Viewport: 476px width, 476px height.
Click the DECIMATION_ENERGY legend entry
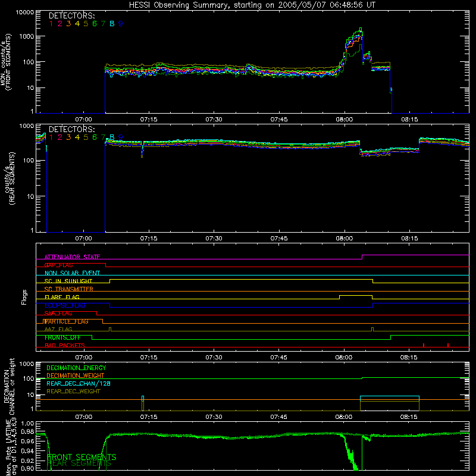click(76, 368)
